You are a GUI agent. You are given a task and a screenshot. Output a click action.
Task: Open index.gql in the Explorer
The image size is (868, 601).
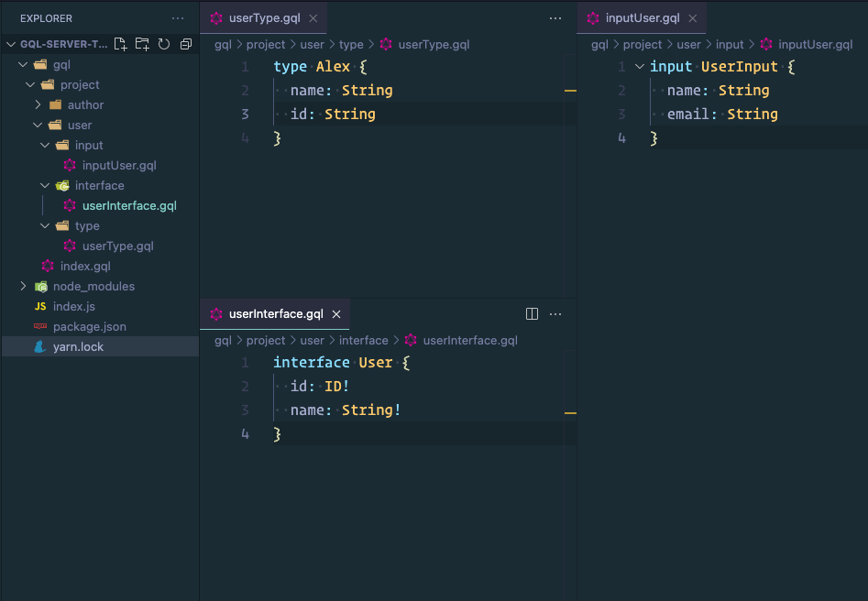(x=85, y=267)
